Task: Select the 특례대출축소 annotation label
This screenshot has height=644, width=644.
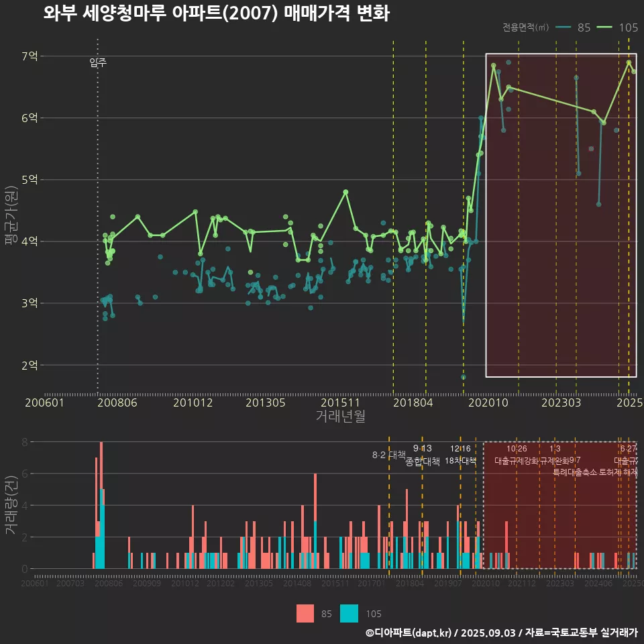Action: 574,472
